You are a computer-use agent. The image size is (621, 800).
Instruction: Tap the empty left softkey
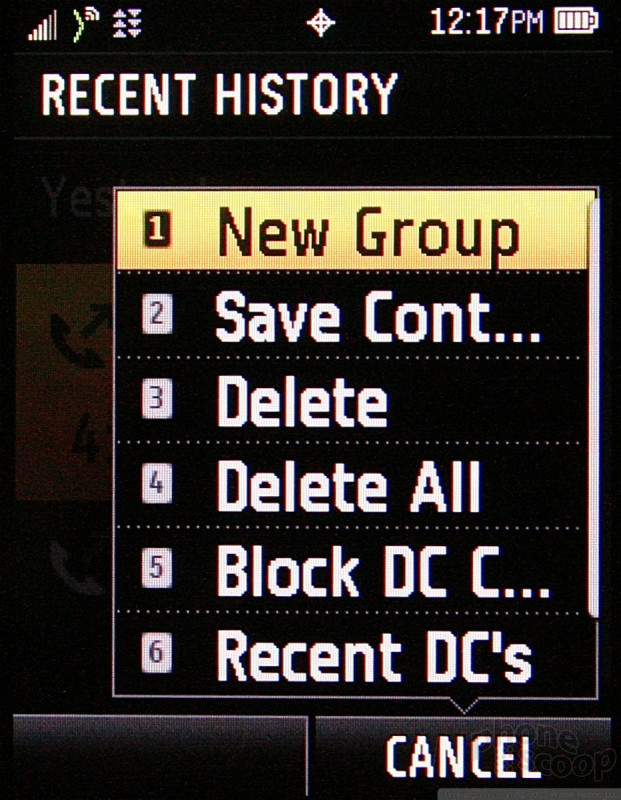pyautogui.click(x=160, y=757)
